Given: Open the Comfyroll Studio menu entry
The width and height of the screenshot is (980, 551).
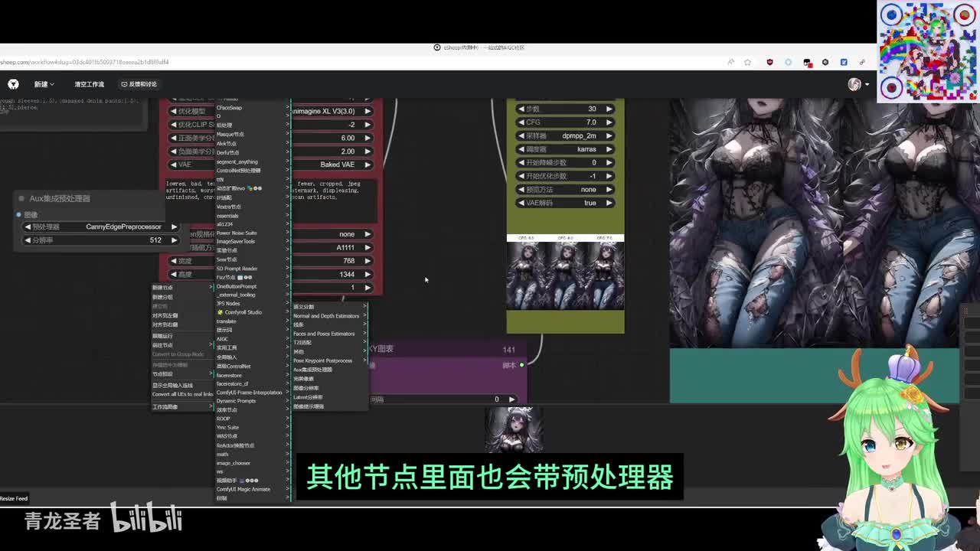Looking at the screenshot, I should [x=243, y=312].
